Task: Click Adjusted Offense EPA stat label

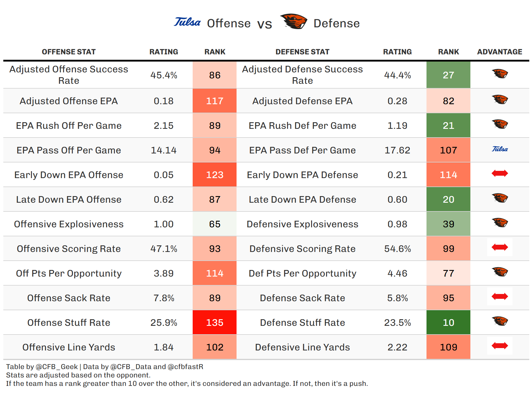Action: tap(69, 101)
